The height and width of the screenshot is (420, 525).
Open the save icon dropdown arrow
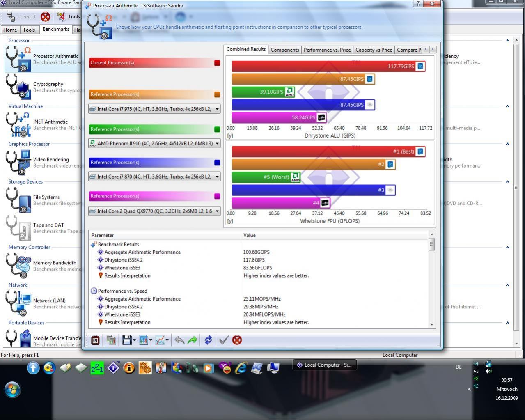pyautogui.click(x=134, y=340)
